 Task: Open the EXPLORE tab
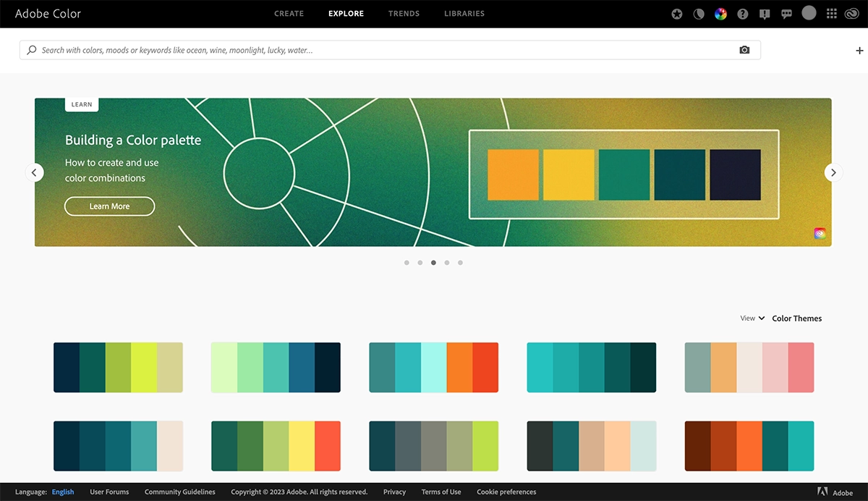pyautogui.click(x=346, y=14)
